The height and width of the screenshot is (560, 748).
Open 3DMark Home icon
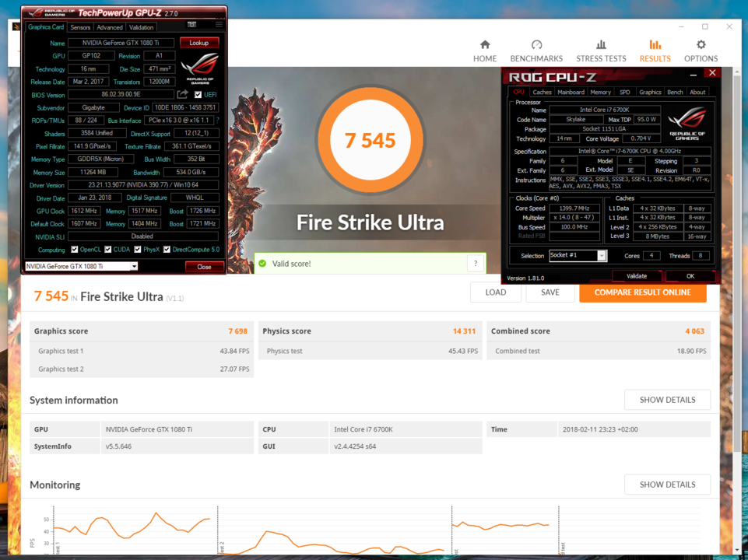pyautogui.click(x=485, y=45)
